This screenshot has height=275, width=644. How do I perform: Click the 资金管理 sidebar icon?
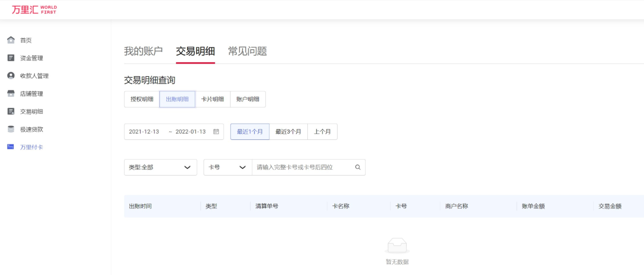pos(11,58)
